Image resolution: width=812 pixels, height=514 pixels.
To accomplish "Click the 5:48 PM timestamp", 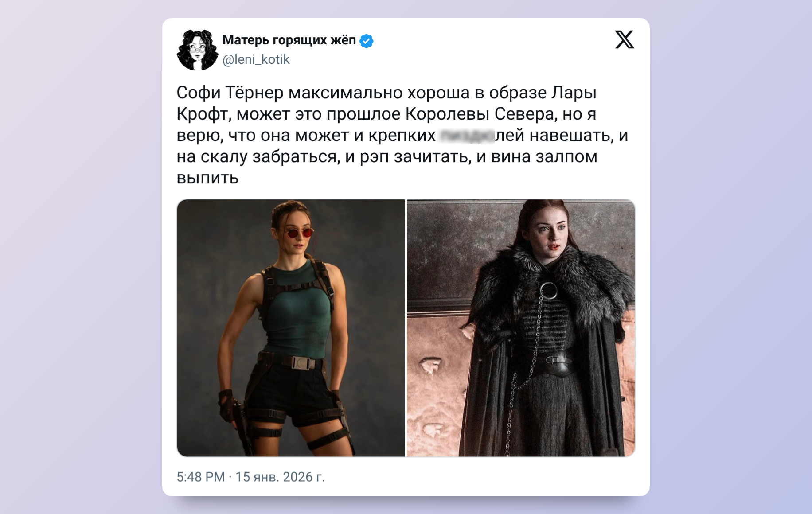I will point(201,477).
